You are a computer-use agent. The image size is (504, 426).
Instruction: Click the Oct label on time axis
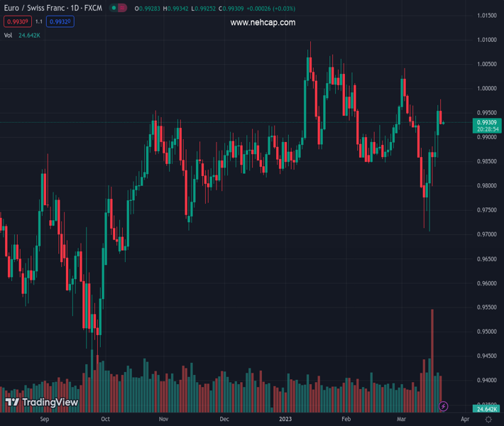(x=105, y=420)
